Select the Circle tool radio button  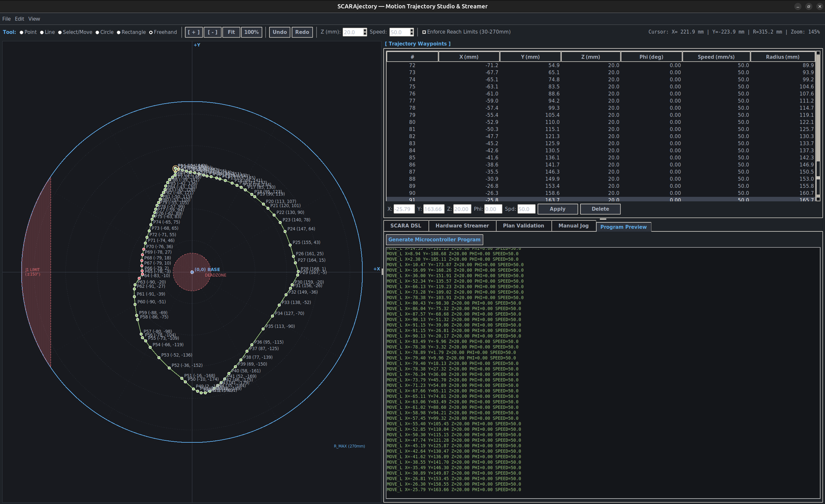pyautogui.click(x=105, y=32)
